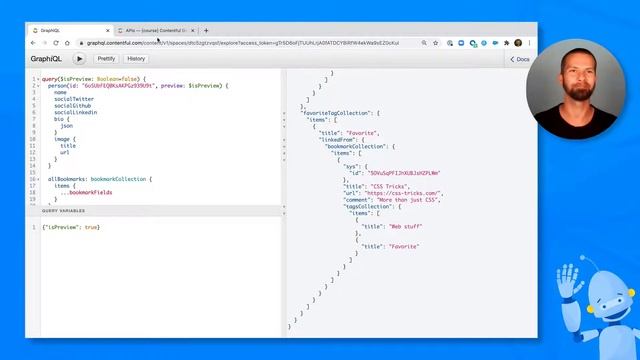Click the Boolean=false type in the query
Image resolution: width=640 pixels, height=360 pixels.
click(x=118, y=79)
